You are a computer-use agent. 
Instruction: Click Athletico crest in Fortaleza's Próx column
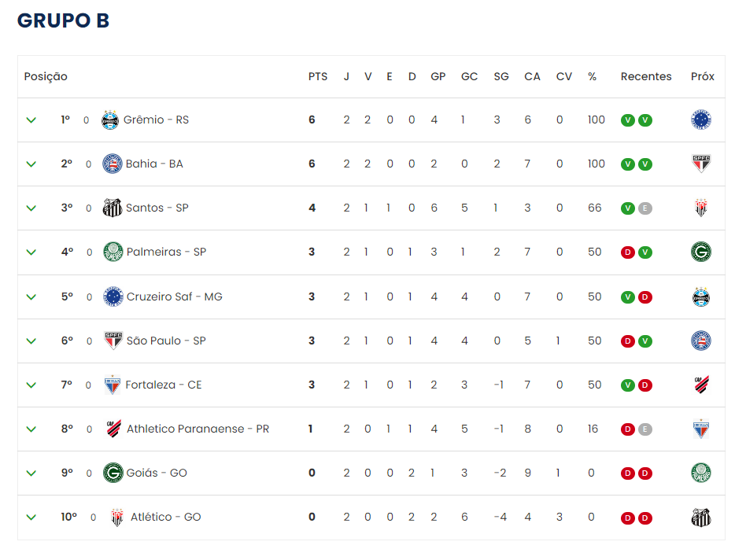coord(701,385)
